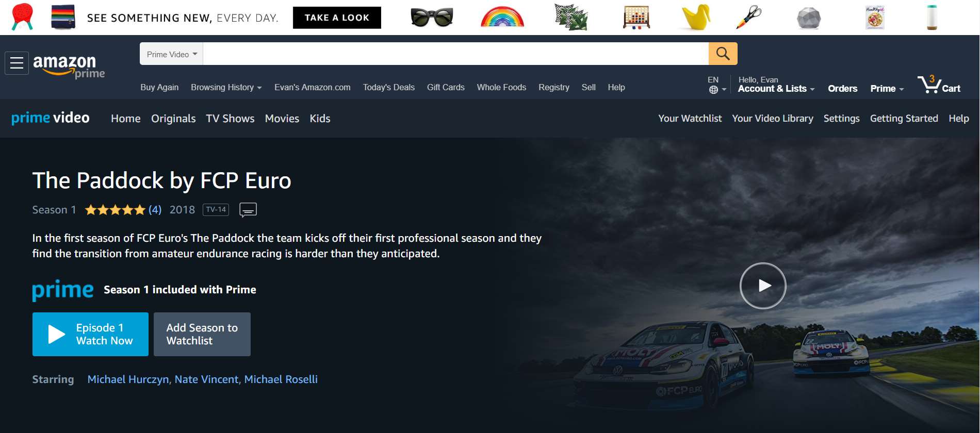Open the shopping cart
The image size is (980, 433).
939,85
